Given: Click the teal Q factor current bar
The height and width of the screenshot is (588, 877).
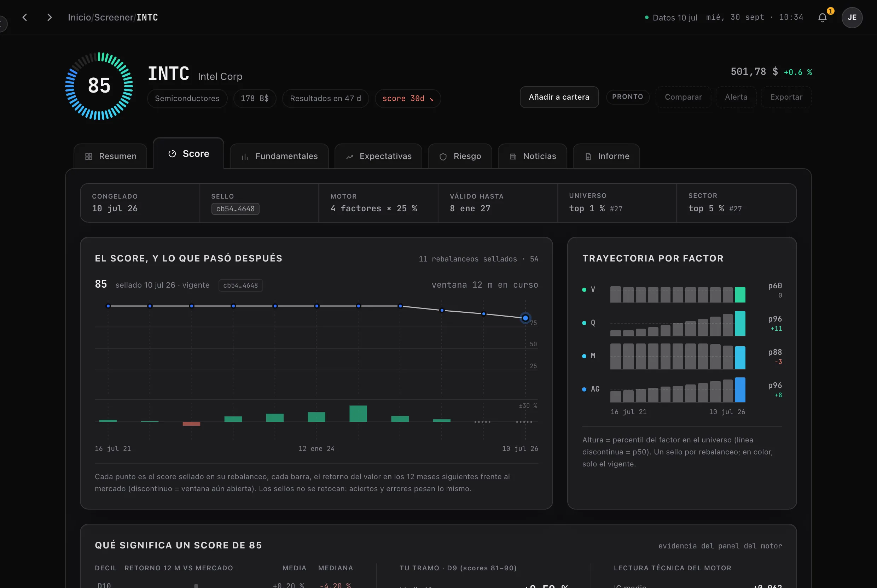Looking at the screenshot, I should pos(740,323).
